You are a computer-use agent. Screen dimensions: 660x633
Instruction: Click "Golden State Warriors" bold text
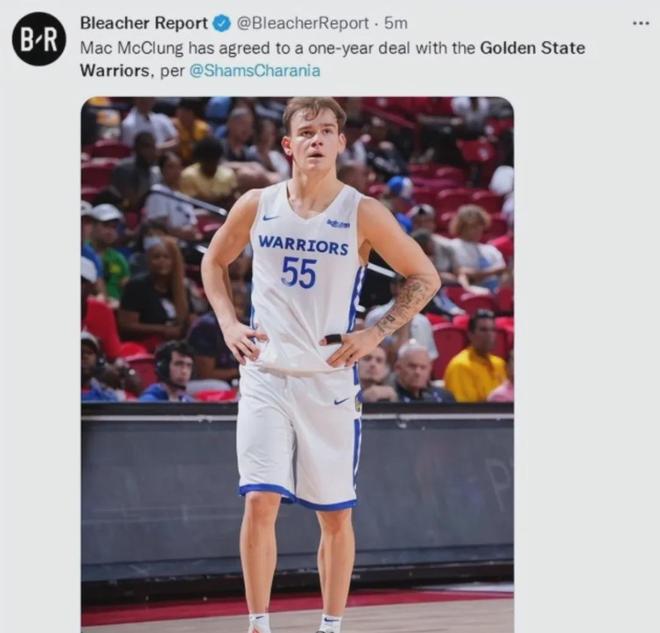click(533, 48)
